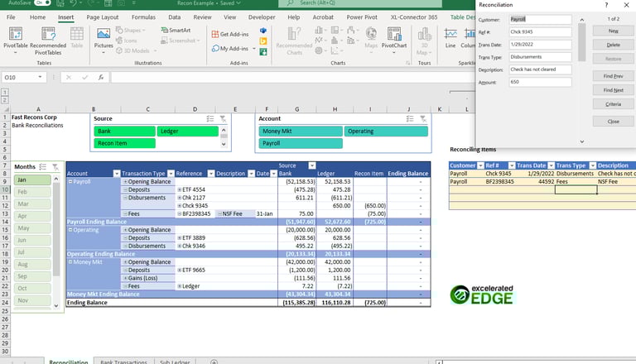Show outline level 2
The height and width of the screenshot is (364, 636).
pos(4,100)
